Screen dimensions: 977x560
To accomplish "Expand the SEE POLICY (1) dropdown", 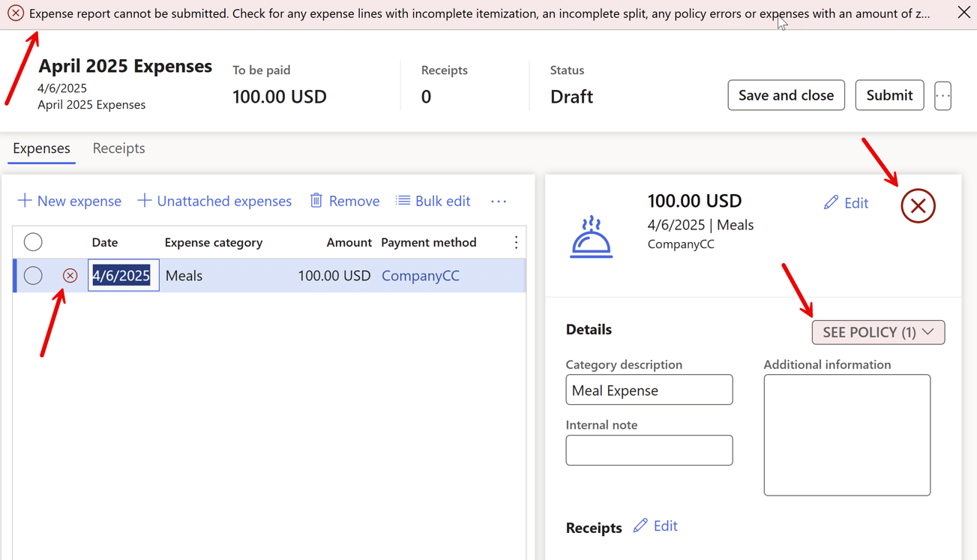I will pyautogui.click(x=878, y=332).
